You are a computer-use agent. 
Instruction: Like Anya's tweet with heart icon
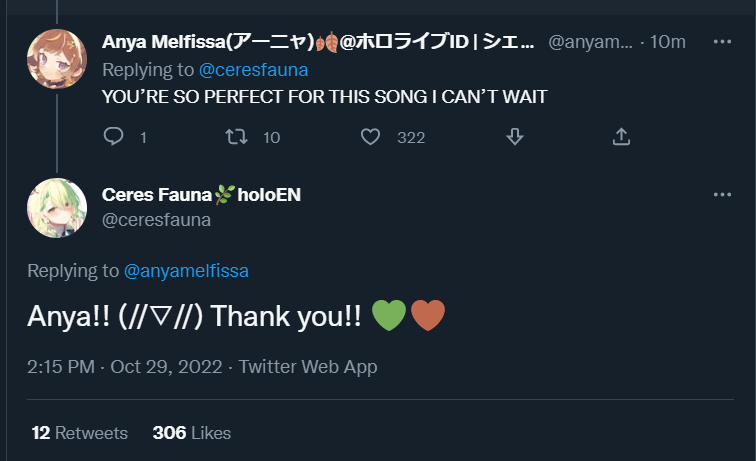tap(371, 137)
